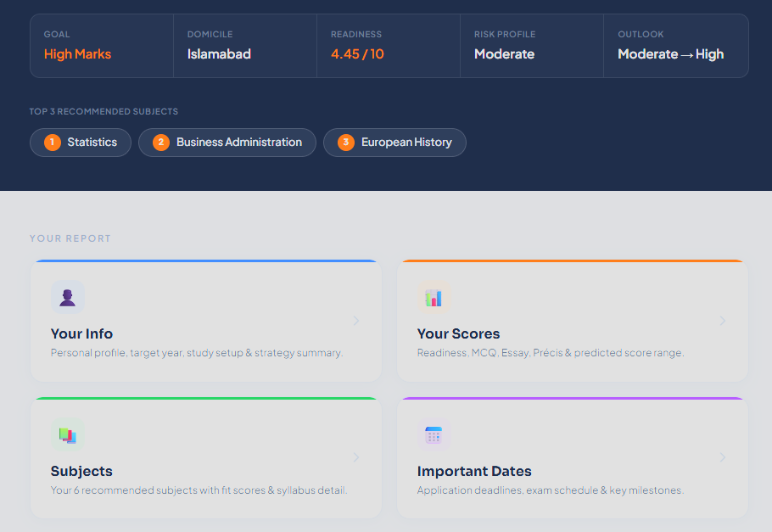The height and width of the screenshot is (532, 772).
Task: Click the DOMICILE label
Action: coord(210,35)
